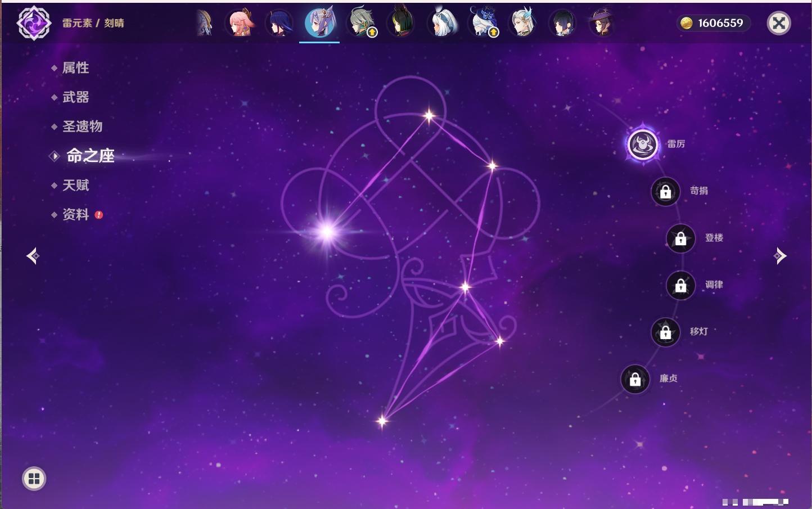812x509 pixels.
Task: Close the character screen with the X
Action: [779, 23]
